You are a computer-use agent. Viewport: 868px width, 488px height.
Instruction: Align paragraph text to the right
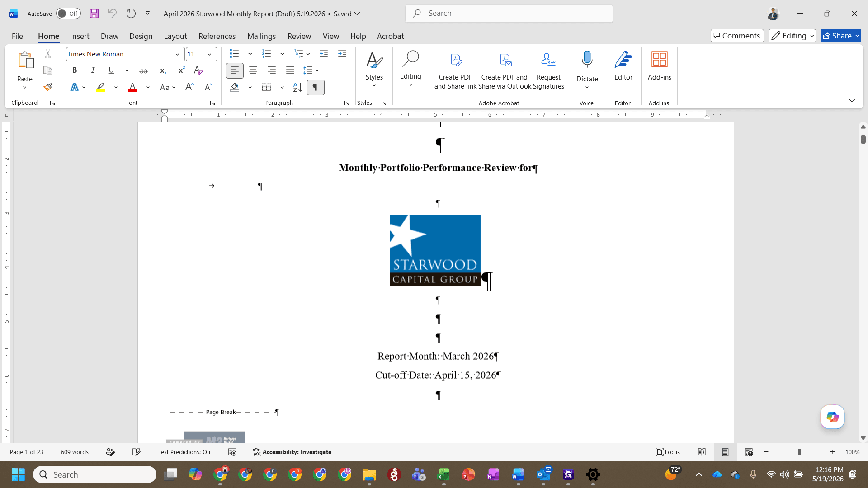click(272, 70)
